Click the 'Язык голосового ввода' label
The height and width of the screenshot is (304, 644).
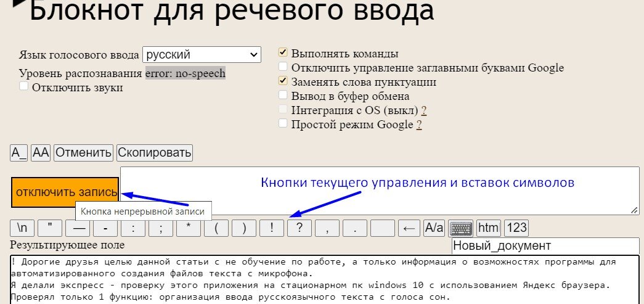click(x=79, y=55)
